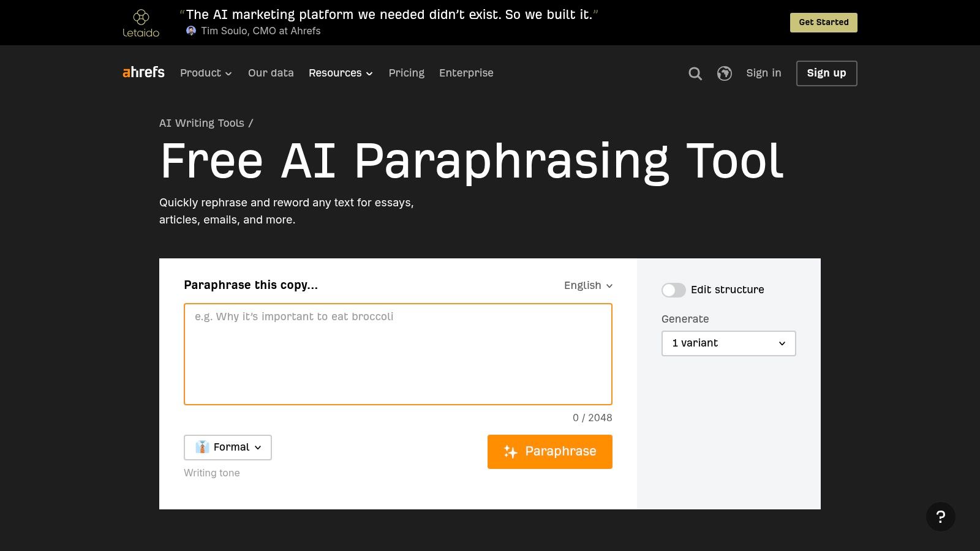Click the Letaido logo in banner

(141, 23)
